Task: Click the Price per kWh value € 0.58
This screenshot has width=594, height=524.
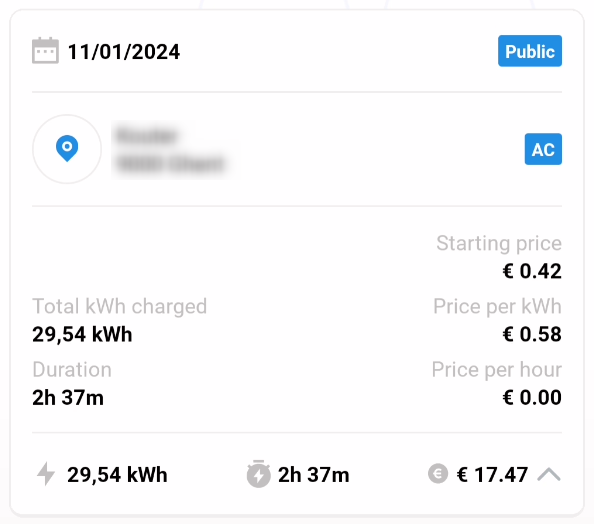Action: coord(532,334)
